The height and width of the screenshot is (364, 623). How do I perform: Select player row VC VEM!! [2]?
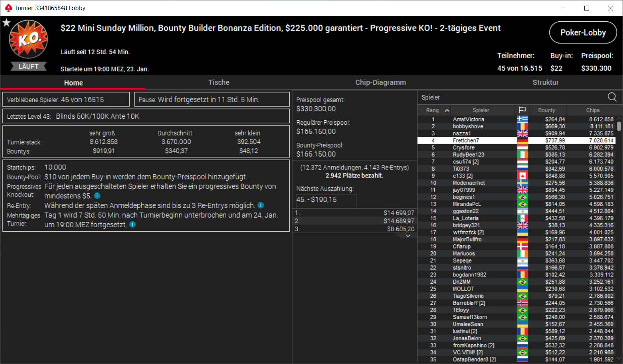(x=516, y=352)
